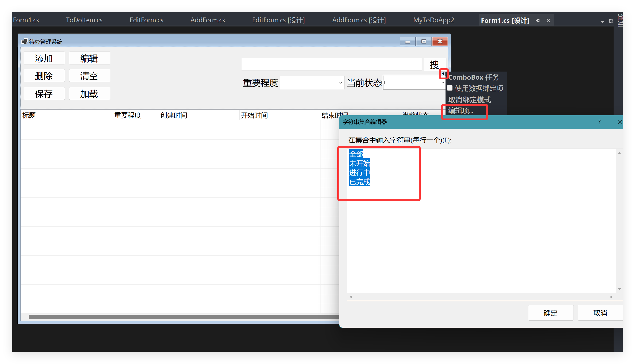The height and width of the screenshot is (364, 635).
Task: Click the 全部 line in the editor
Action: click(356, 154)
